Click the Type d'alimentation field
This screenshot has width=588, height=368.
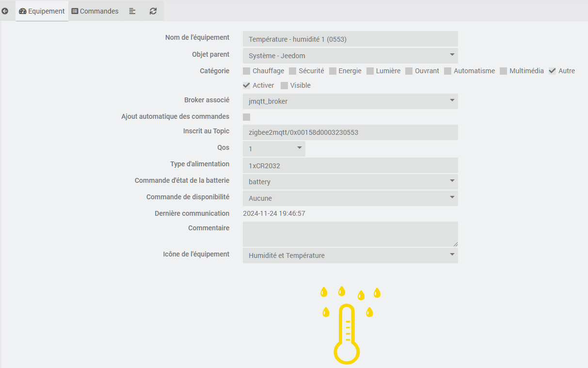click(x=350, y=165)
